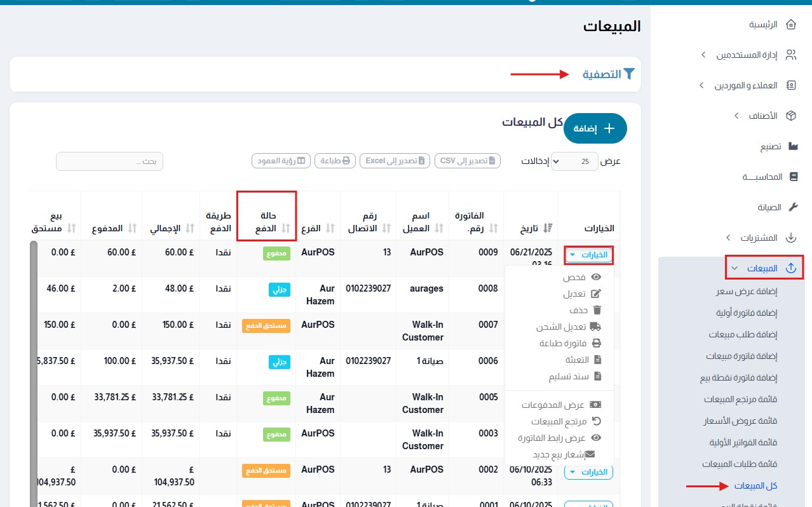Toggle الخيارات dropdown for invoice 0009
Image resolution: width=812 pixels, height=507 pixels.
pos(588,255)
